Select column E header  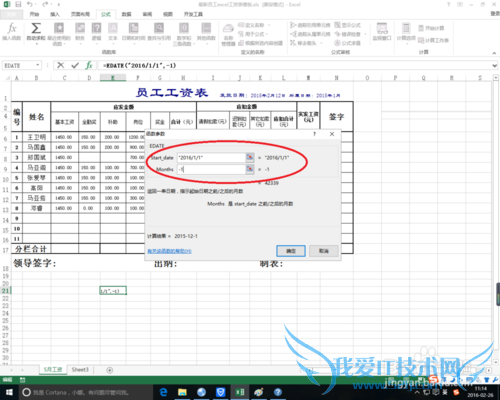[113, 78]
